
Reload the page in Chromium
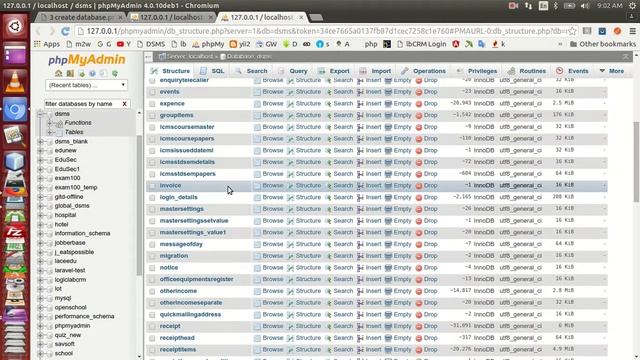point(65,31)
